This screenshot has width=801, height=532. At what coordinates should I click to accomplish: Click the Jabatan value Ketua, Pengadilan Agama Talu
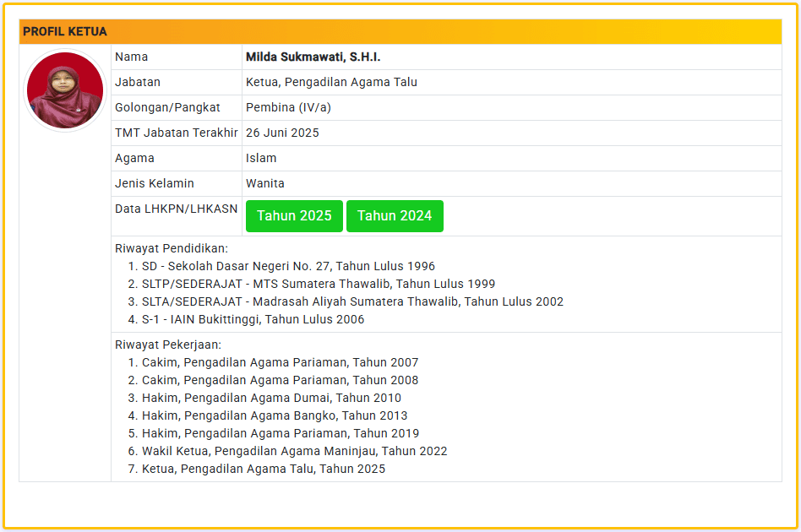(331, 83)
